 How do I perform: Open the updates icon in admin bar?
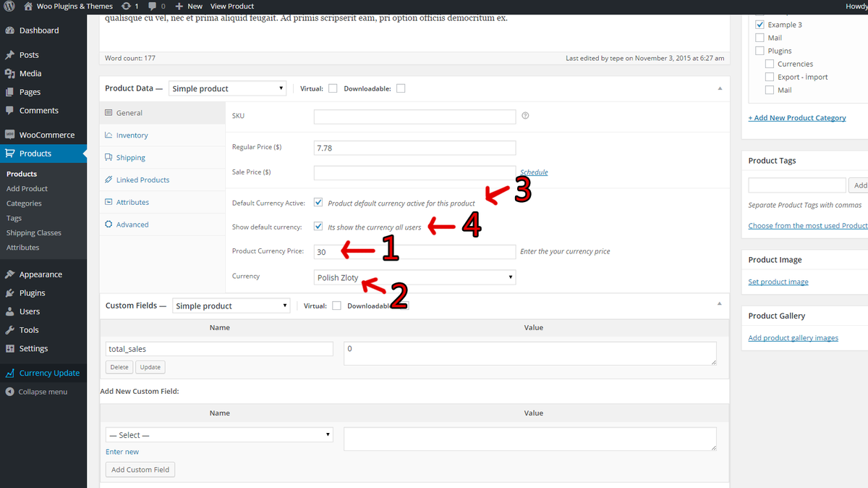pos(127,7)
